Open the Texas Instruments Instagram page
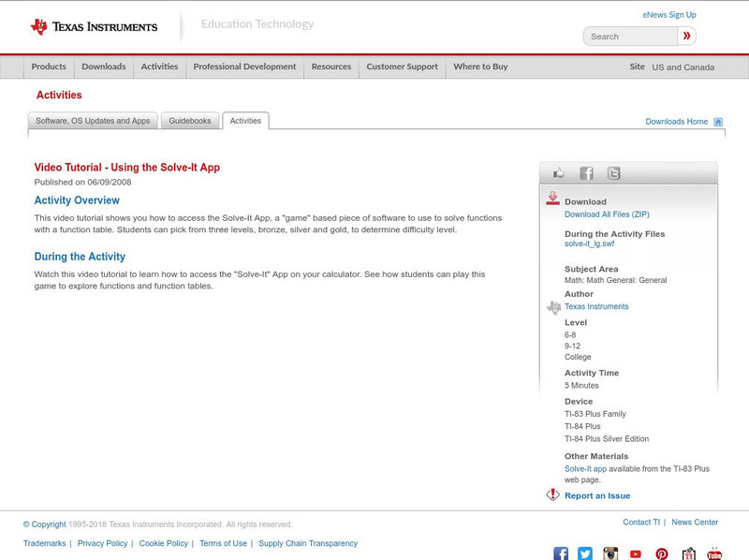 tap(610, 553)
